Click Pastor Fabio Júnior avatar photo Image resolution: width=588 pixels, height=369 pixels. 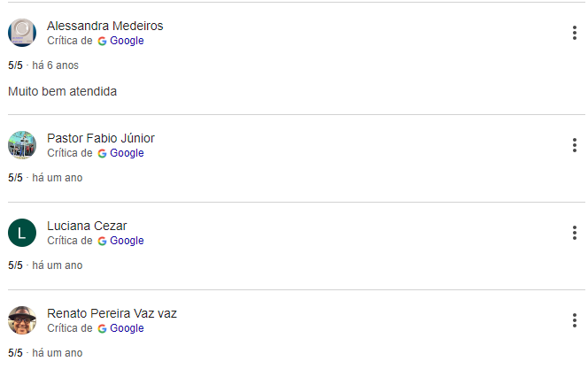tap(22, 145)
